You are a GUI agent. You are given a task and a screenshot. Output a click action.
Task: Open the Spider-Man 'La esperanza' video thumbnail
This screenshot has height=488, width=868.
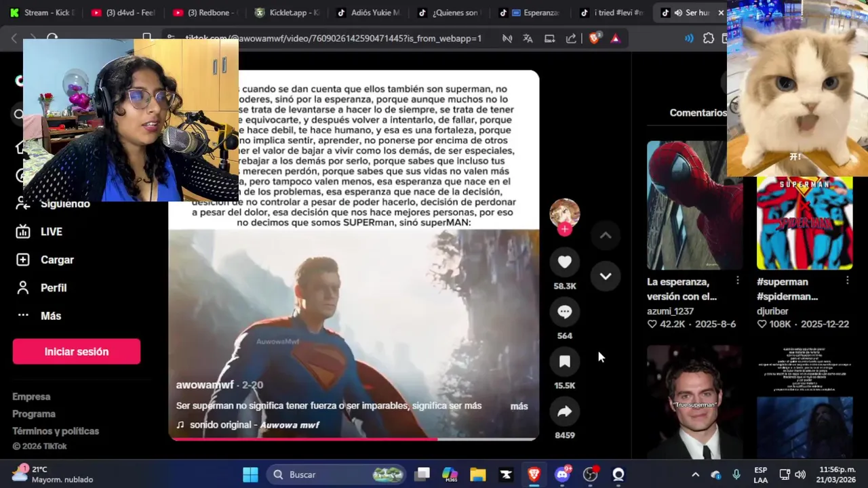[694, 205]
